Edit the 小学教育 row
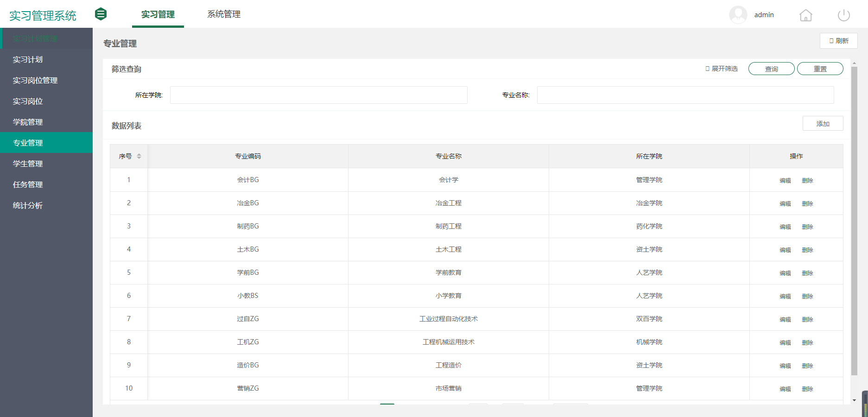868x417 pixels. 785,296
